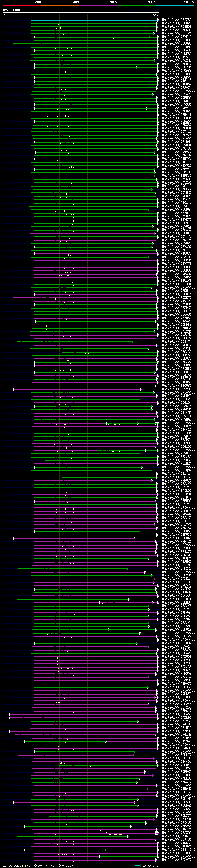Select label UniRef100_Q40052
The height and width of the screenshot is (868, 197).
177,84
